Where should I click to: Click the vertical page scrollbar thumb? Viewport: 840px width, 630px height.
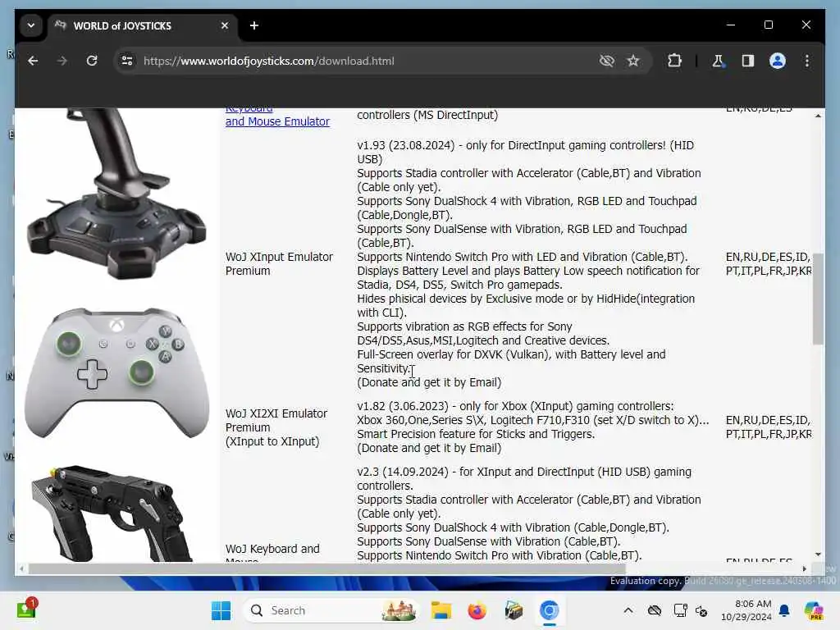818,299
